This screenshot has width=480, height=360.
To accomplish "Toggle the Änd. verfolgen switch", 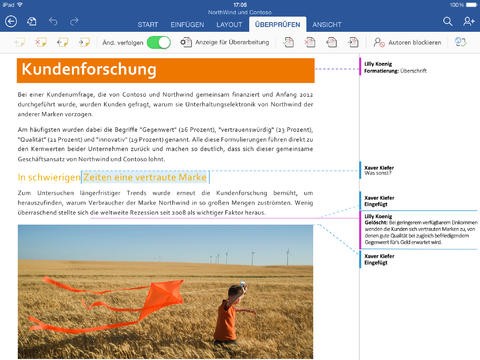I will pos(159,43).
